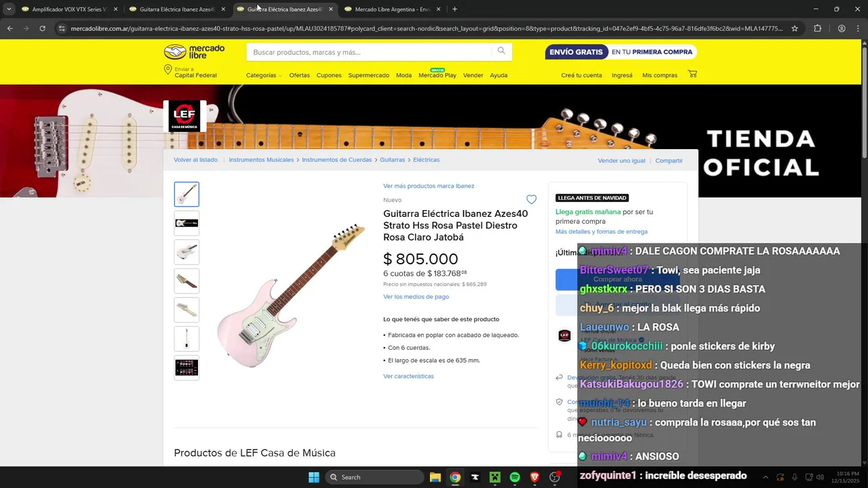Select the seventh dark collage thumbnail

[x=186, y=367]
